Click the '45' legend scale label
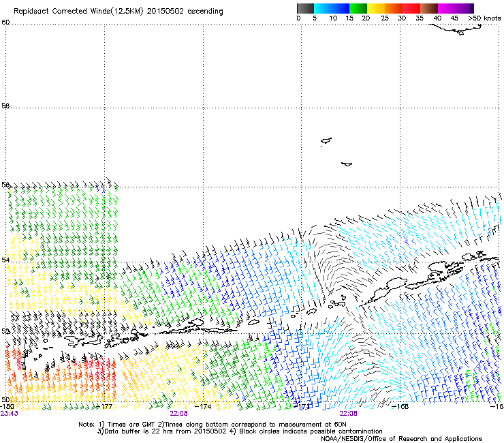 click(454, 18)
